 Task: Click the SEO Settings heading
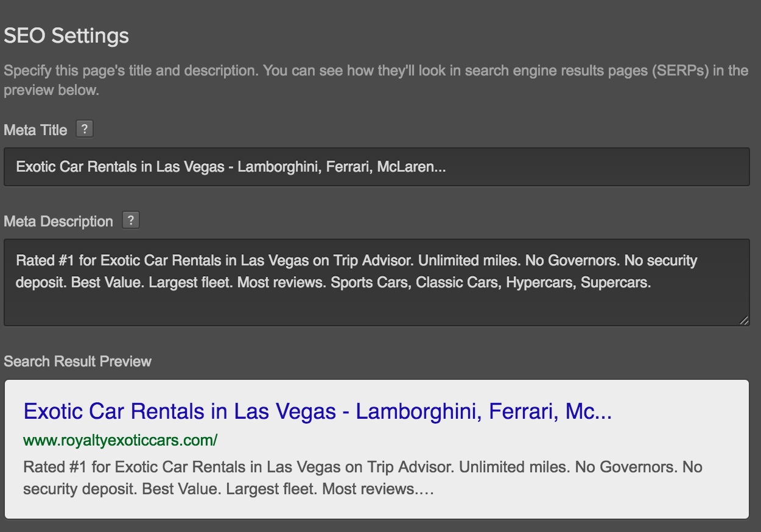point(66,36)
